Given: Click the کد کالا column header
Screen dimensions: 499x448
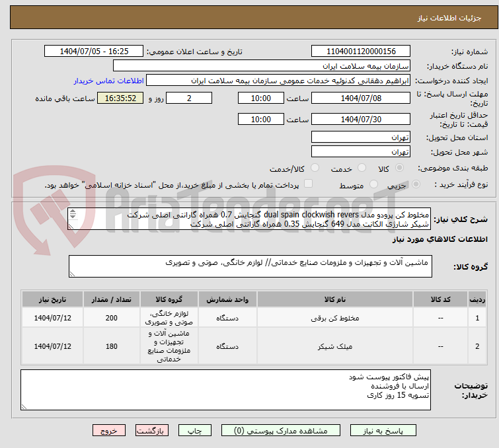Looking at the screenshot, I should [440, 299].
